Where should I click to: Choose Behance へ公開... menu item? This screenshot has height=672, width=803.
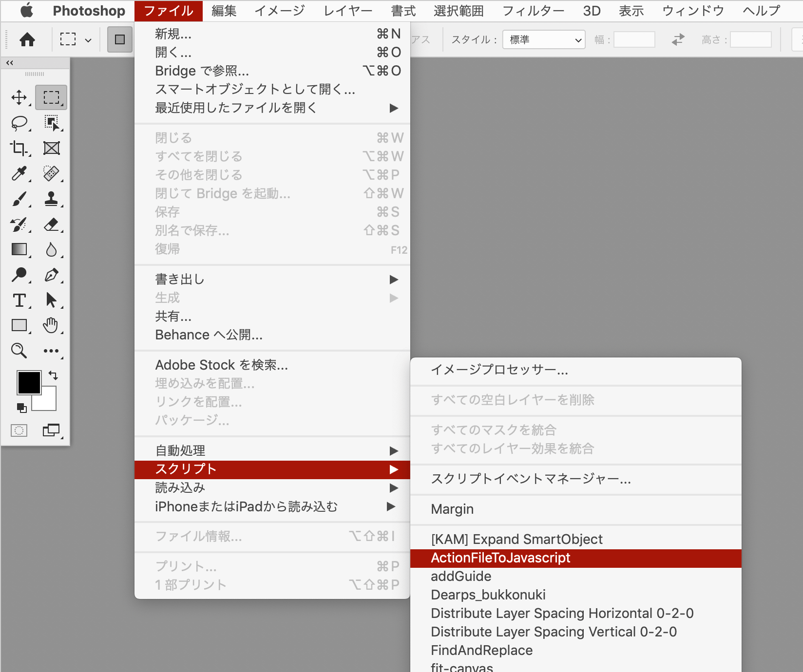point(272,335)
